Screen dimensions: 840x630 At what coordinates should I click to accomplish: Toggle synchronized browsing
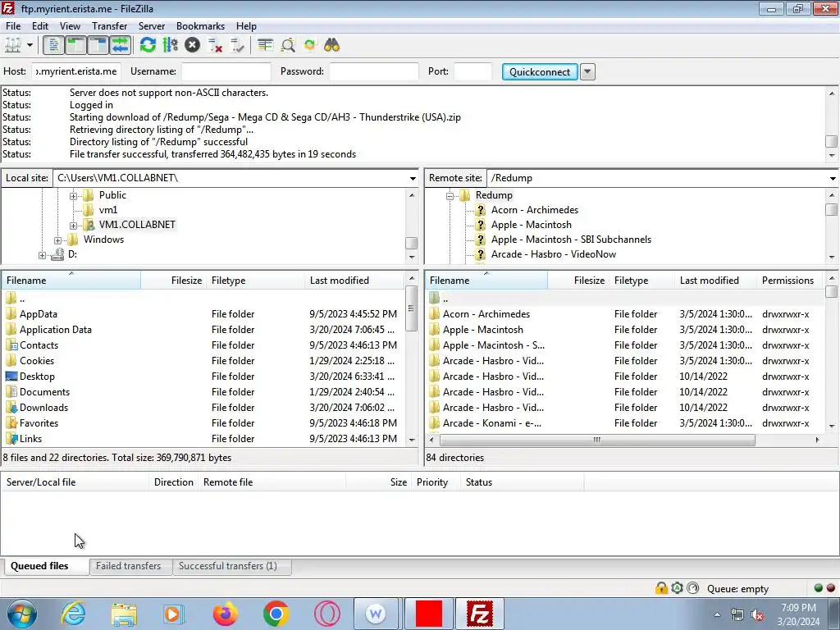(x=309, y=46)
